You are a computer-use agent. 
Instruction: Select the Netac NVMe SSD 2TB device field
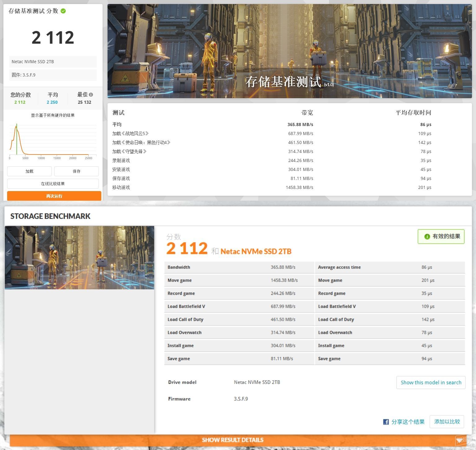pyautogui.click(x=53, y=62)
